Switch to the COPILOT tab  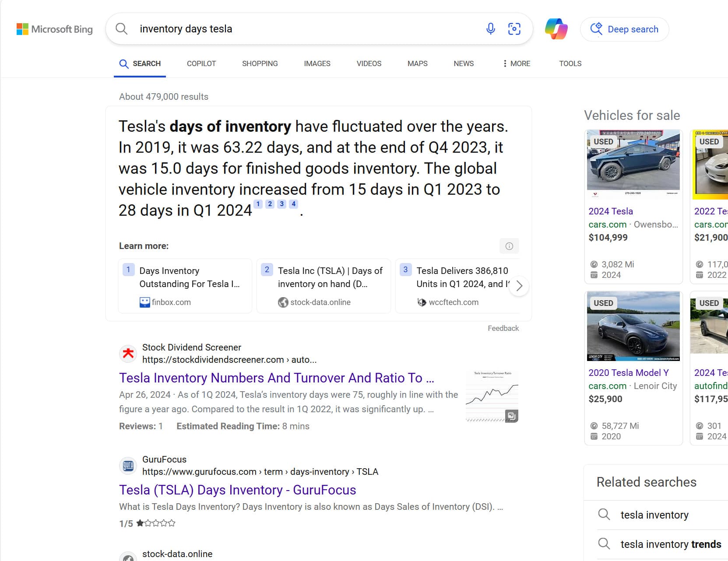(201, 64)
